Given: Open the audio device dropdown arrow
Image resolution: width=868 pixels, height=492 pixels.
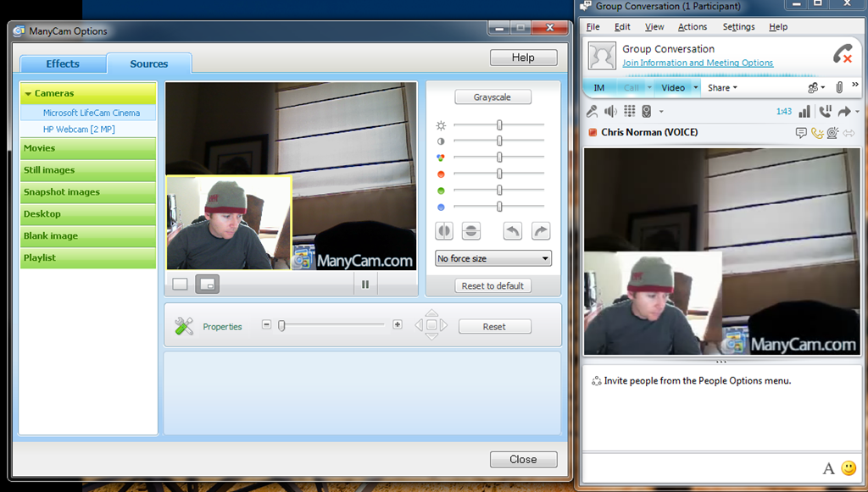Looking at the screenshot, I should point(661,112).
